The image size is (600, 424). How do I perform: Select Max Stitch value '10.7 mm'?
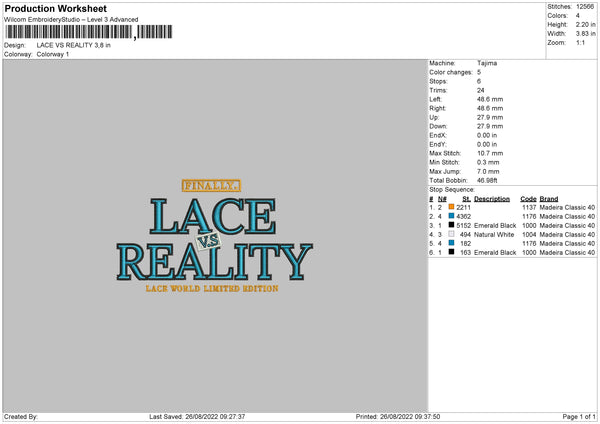490,153
